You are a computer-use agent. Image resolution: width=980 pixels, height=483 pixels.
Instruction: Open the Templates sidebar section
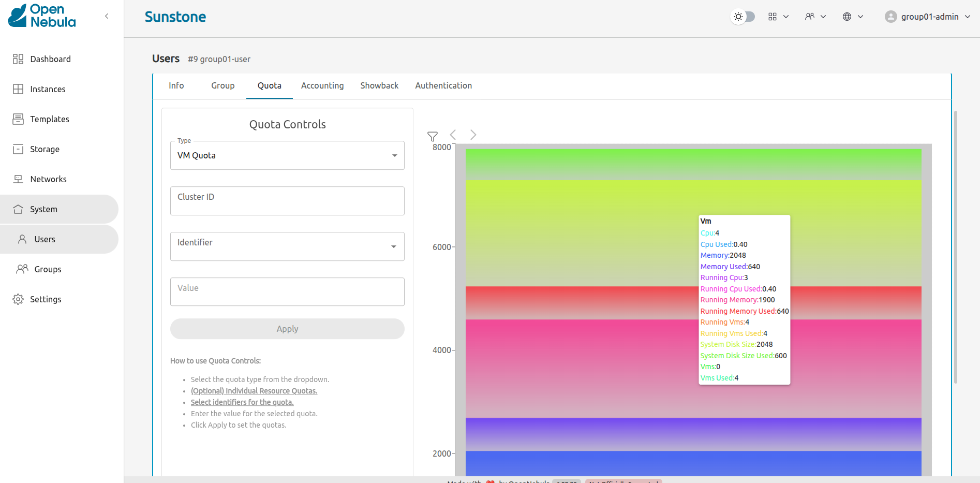click(x=49, y=119)
